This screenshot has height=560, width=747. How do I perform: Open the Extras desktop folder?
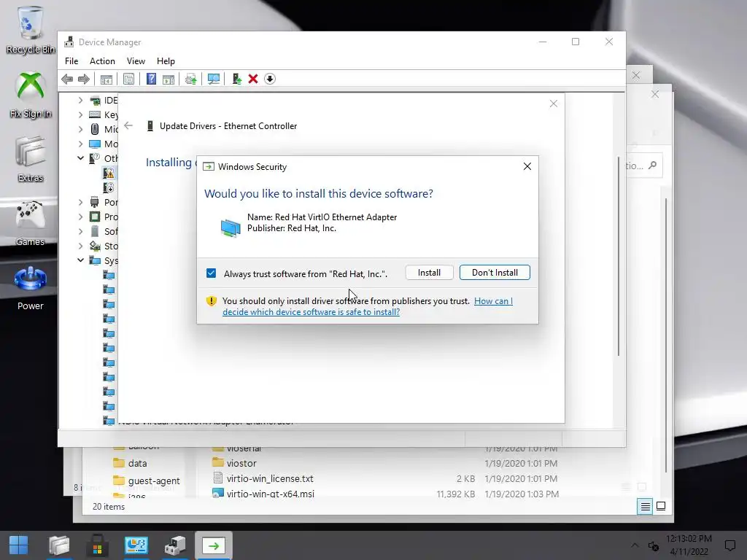click(x=31, y=159)
